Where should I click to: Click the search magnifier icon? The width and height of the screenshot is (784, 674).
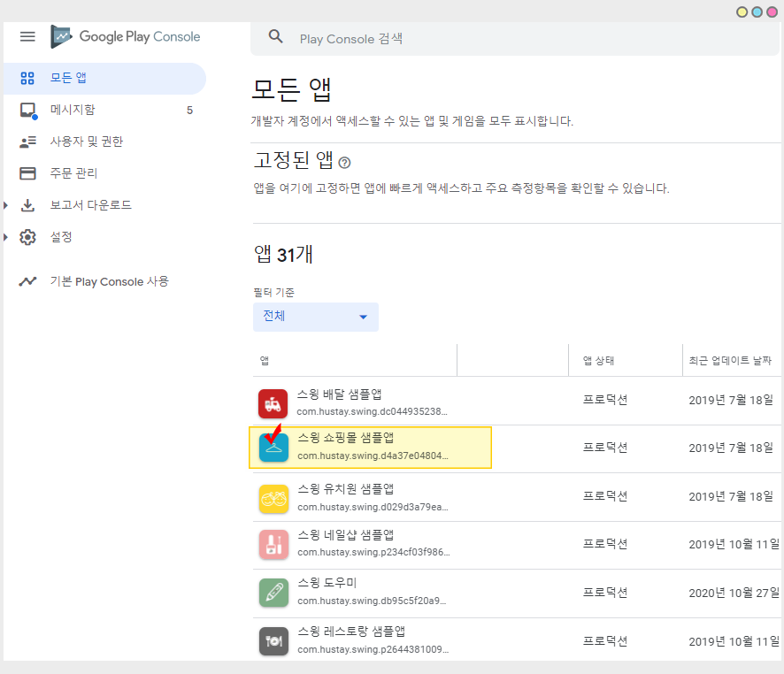pyautogui.click(x=276, y=37)
